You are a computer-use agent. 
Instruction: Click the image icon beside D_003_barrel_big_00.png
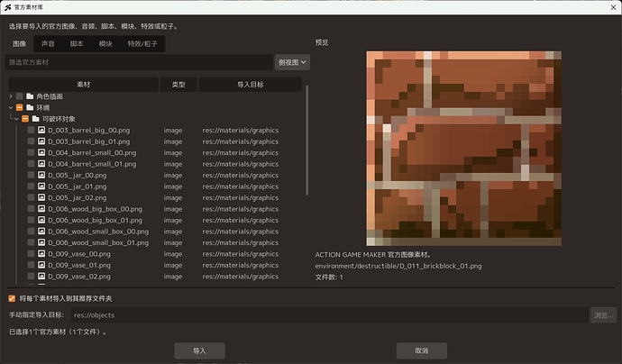click(x=41, y=130)
